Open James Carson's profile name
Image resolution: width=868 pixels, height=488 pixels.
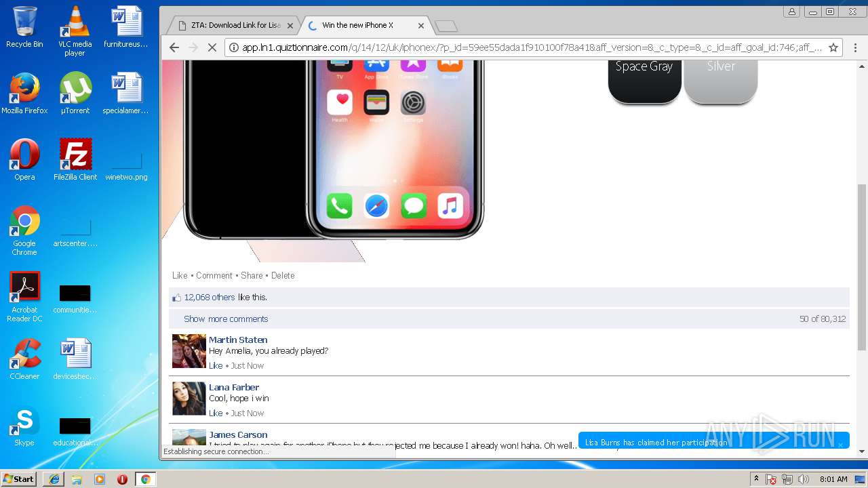pos(238,435)
